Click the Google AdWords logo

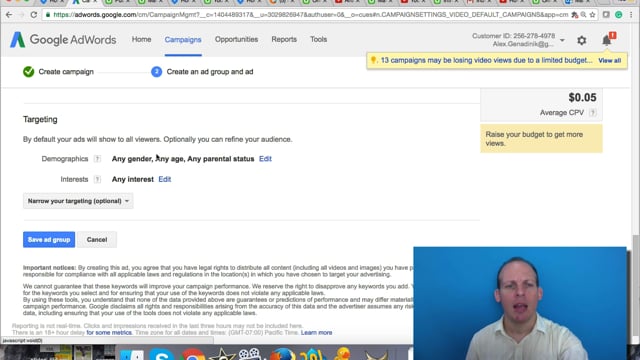[x=63, y=40]
